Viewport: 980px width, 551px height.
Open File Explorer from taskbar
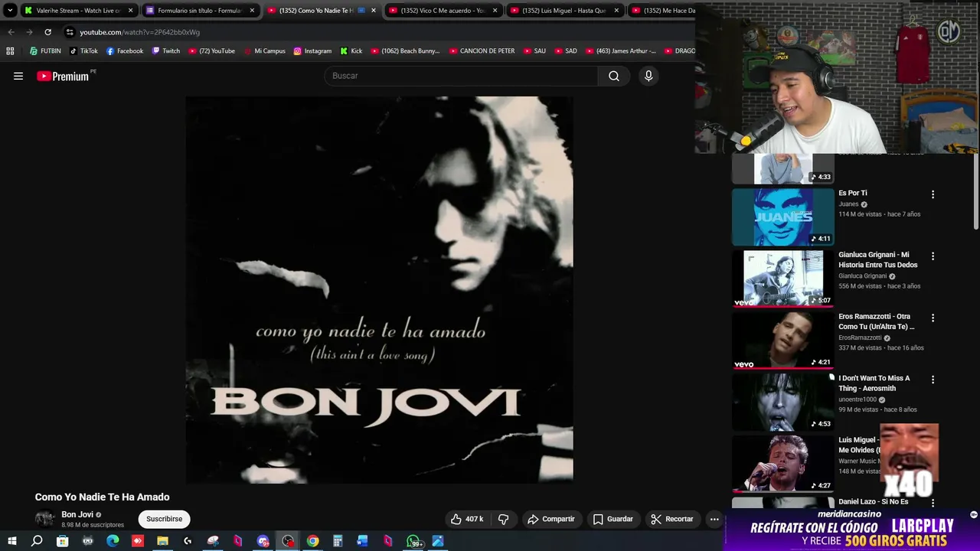[162, 541]
